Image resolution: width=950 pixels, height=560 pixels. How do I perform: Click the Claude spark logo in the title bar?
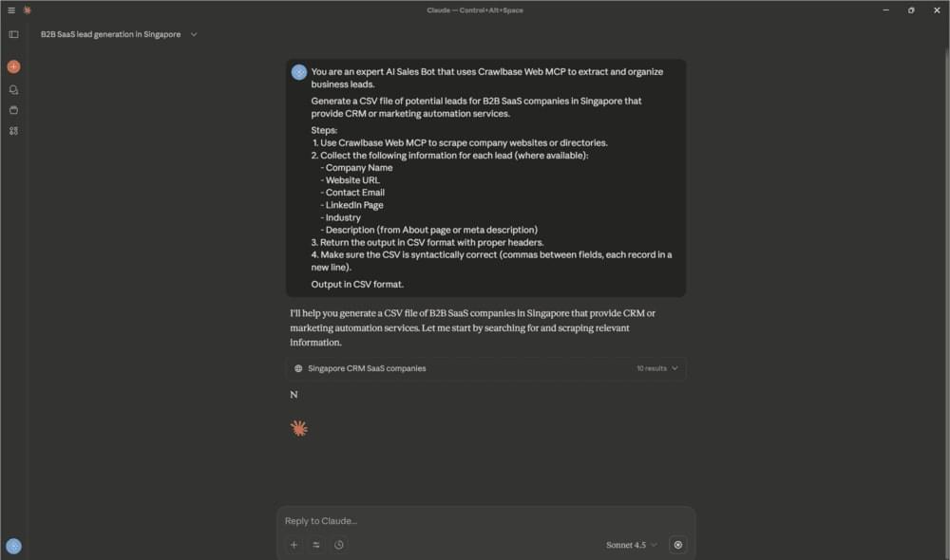(x=27, y=9)
